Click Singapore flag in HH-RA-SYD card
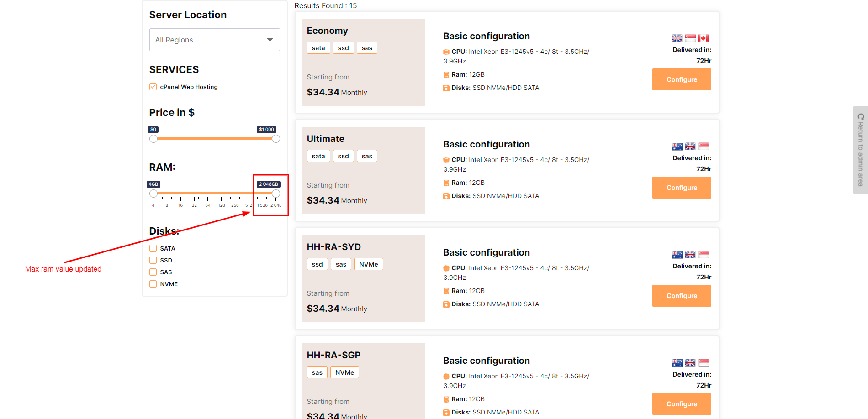The height and width of the screenshot is (419, 868). tap(704, 255)
